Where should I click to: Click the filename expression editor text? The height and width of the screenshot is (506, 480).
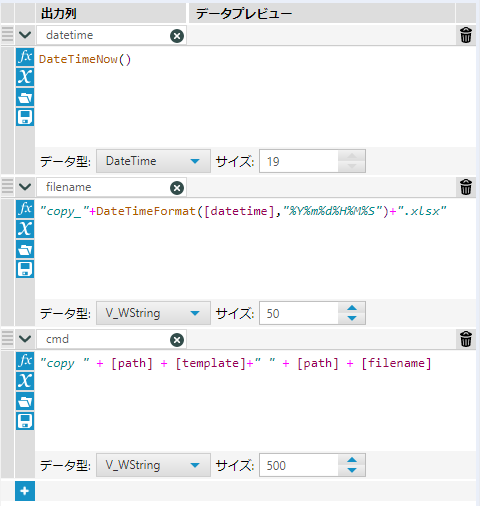coord(242,211)
